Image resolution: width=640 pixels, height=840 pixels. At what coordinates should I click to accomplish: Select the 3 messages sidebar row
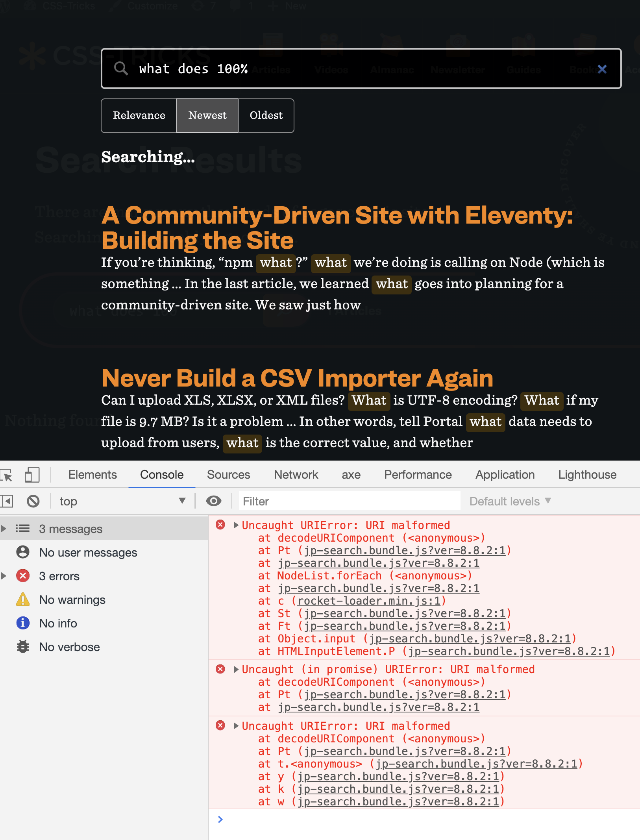(x=104, y=529)
